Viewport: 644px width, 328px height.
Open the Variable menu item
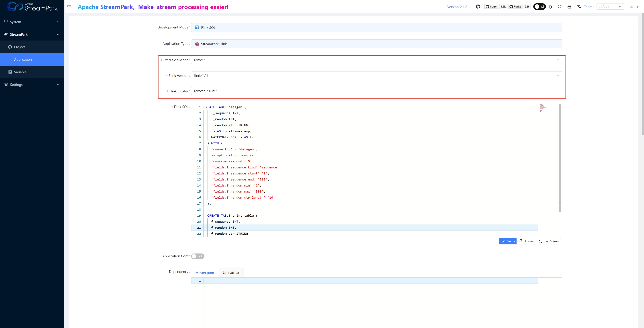click(x=20, y=72)
